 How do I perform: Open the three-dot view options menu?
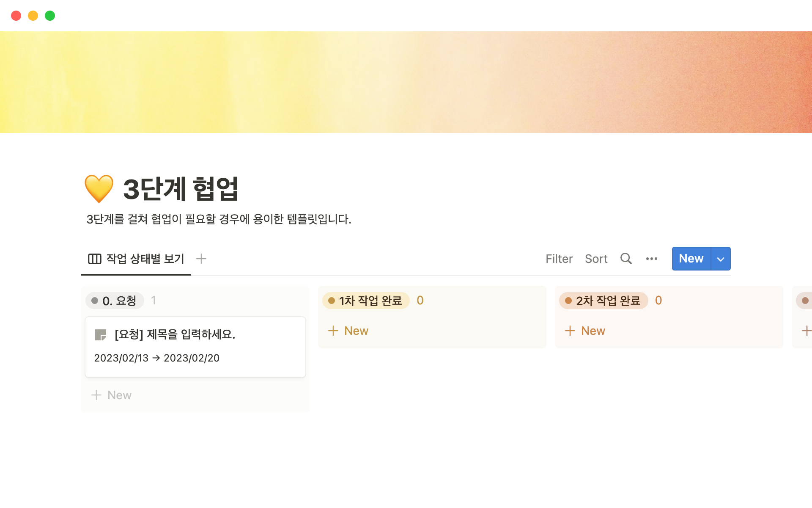(x=651, y=259)
